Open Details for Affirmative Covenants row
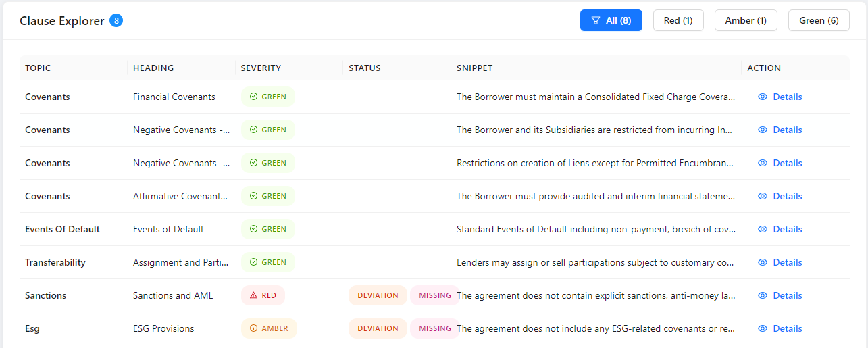 tap(787, 196)
